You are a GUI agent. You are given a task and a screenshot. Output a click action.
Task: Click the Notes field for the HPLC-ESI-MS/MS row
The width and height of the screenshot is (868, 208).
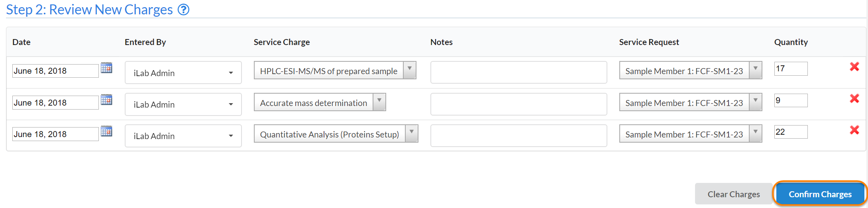point(518,72)
